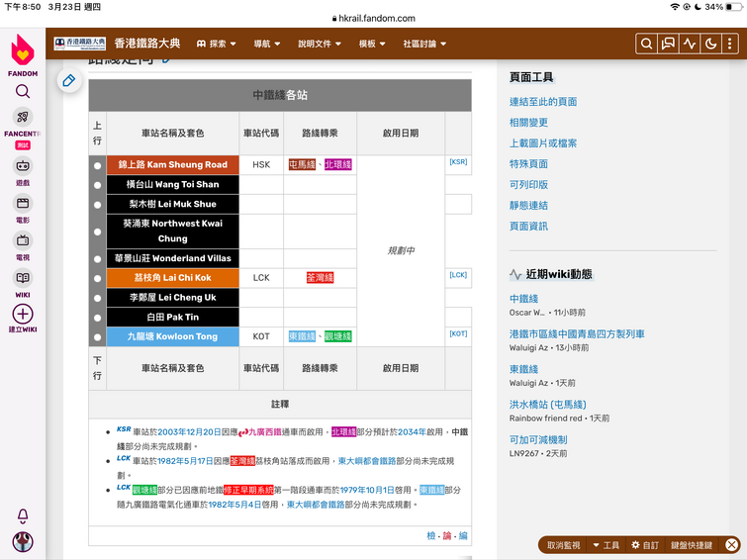Open notifications bell icon
This screenshot has width=747, height=560.
(x=23, y=515)
